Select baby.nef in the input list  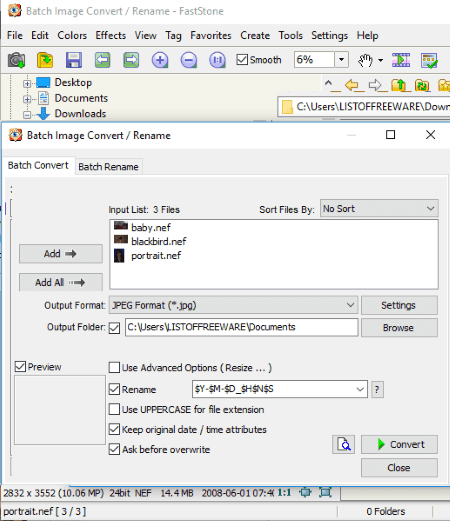click(151, 227)
